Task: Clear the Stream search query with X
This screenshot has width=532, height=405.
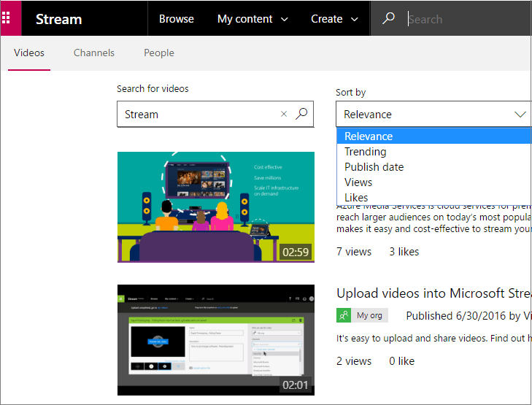Action: [284, 114]
